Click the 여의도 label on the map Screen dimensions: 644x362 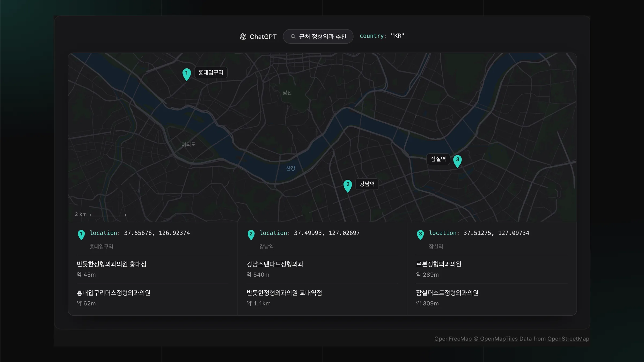click(x=188, y=144)
